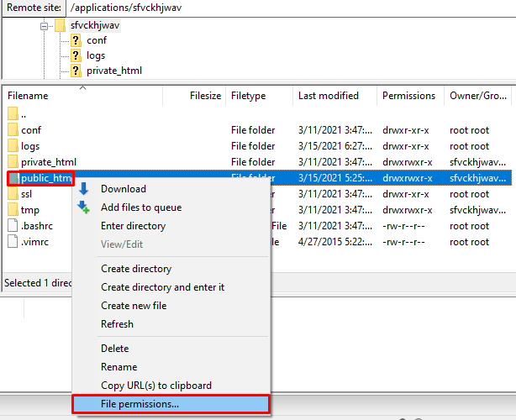Select the 'tmp' filename
This screenshot has height=420, width=516.
(30, 210)
